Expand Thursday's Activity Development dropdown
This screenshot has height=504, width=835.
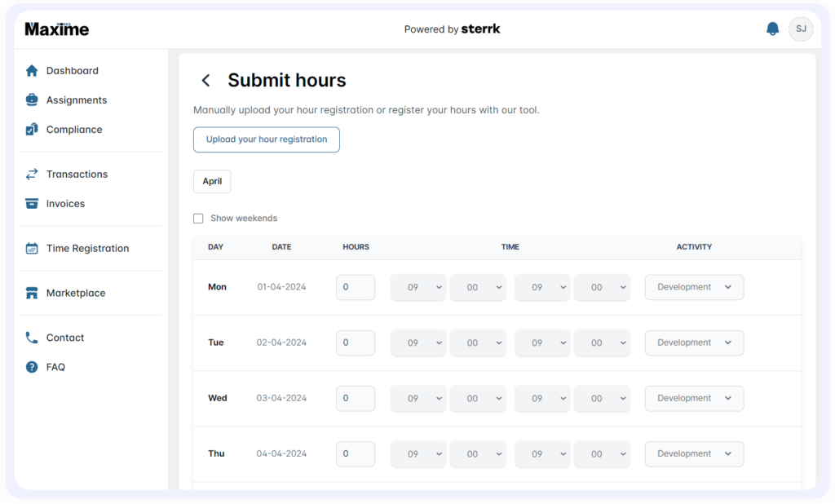click(694, 453)
